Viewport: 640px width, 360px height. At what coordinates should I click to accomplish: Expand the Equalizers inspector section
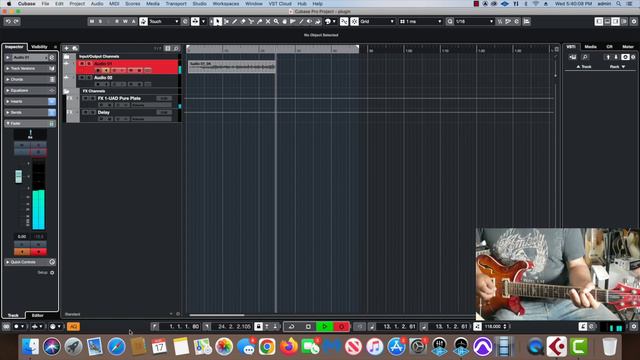pyautogui.click(x=30, y=91)
